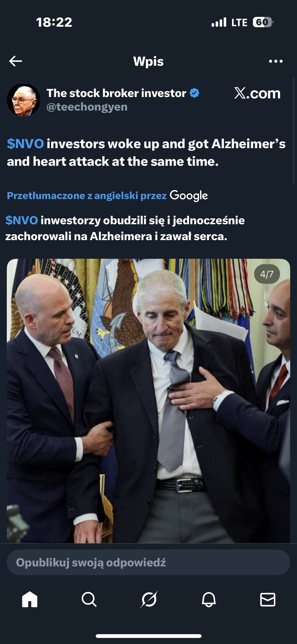
Task: Toggle the Przetłumaczone z angielski translation label
Action: coord(87,196)
